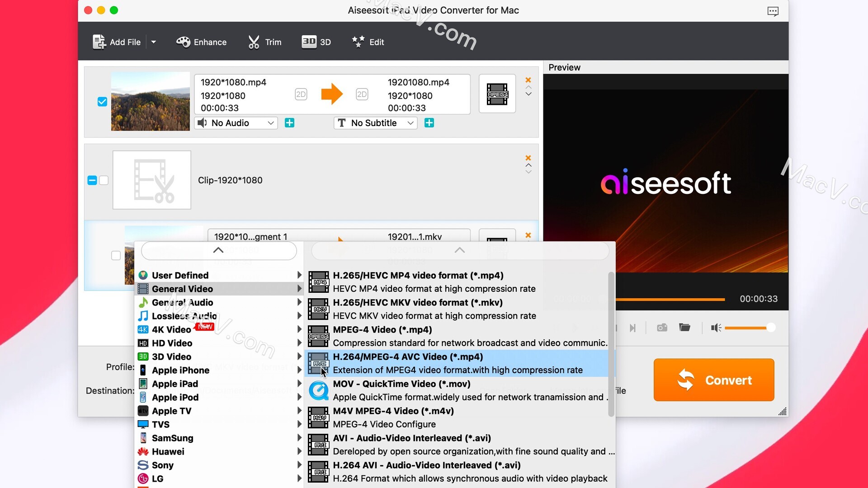Viewport: 868px width, 488px height.
Task: Choose H.265/HEVC MKV video format
Action: pyautogui.click(x=457, y=309)
